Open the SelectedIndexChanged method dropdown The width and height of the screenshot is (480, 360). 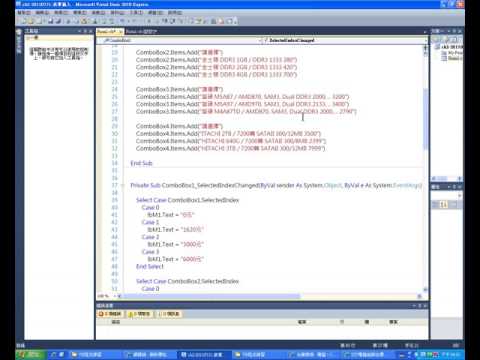[345, 40]
